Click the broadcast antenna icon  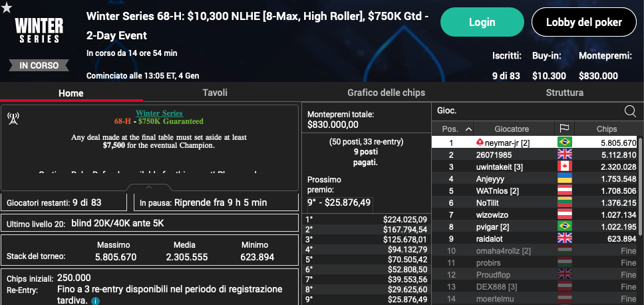(x=13, y=119)
